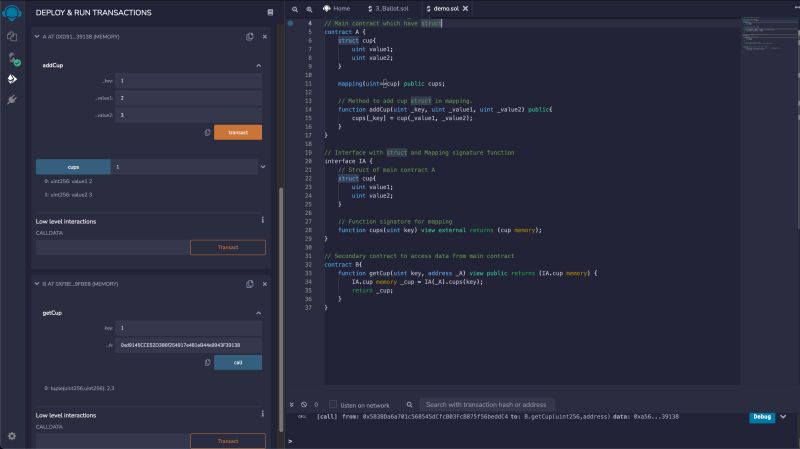The height and width of the screenshot is (449, 800).
Task: Focus the addCup _key input field
Action: coord(188,81)
